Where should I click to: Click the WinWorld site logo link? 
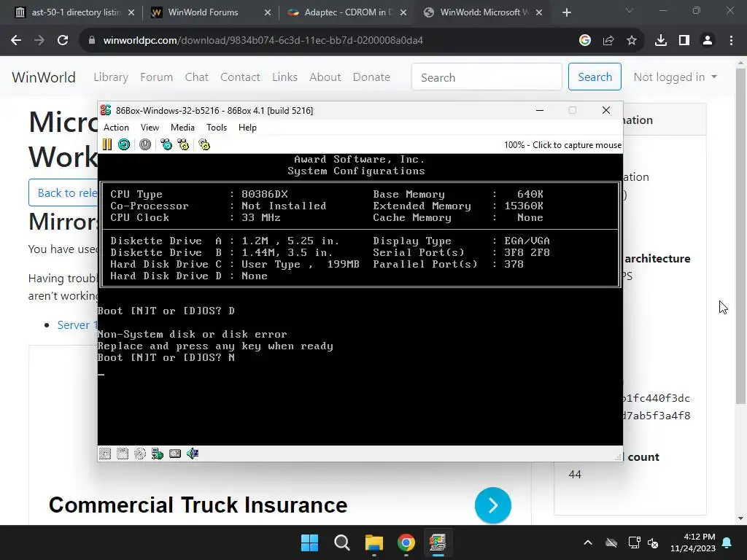click(x=43, y=77)
